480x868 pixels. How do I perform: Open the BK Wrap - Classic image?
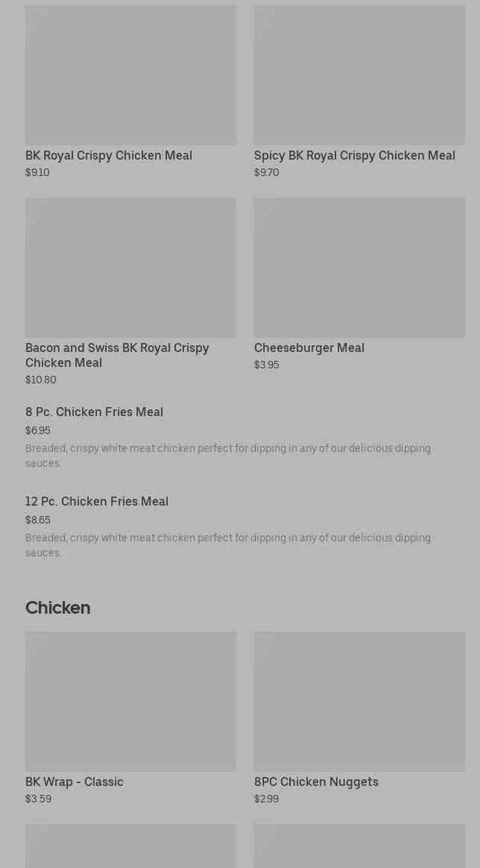pyautogui.click(x=130, y=701)
